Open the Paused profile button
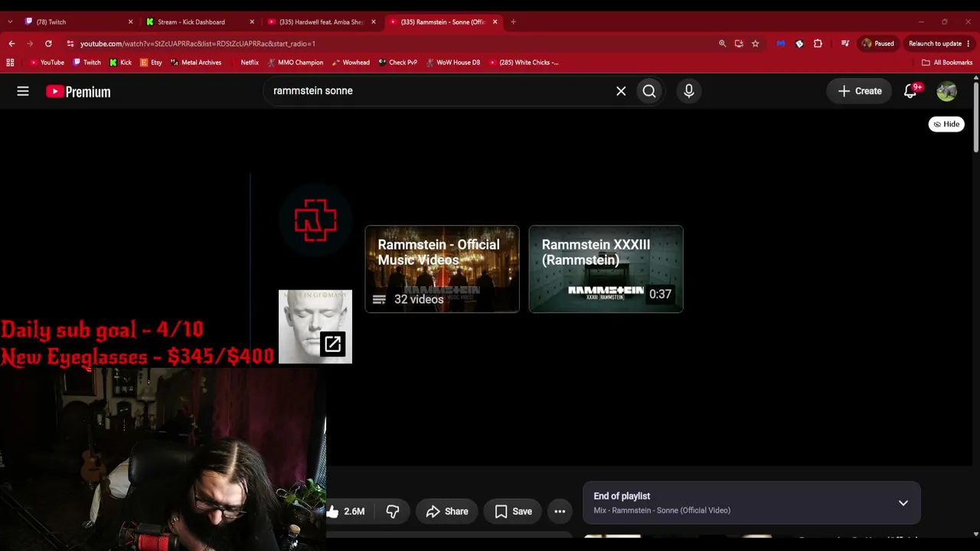Screen dimensions: 980x551 [x=877, y=44]
